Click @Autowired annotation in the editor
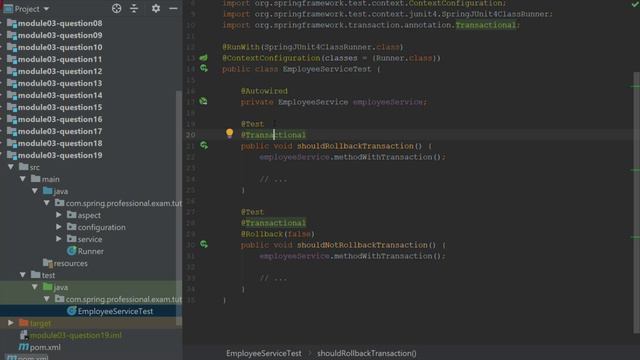The image size is (640, 360). [264, 91]
